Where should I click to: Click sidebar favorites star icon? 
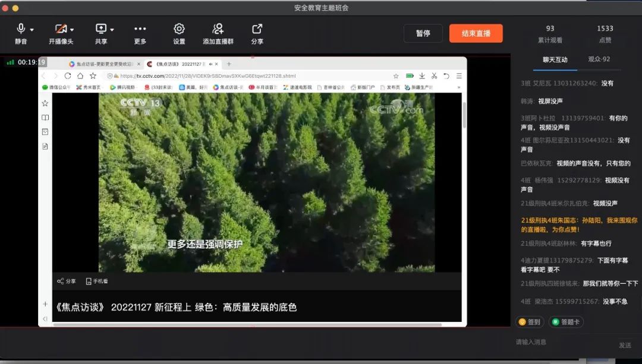(x=45, y=103)
